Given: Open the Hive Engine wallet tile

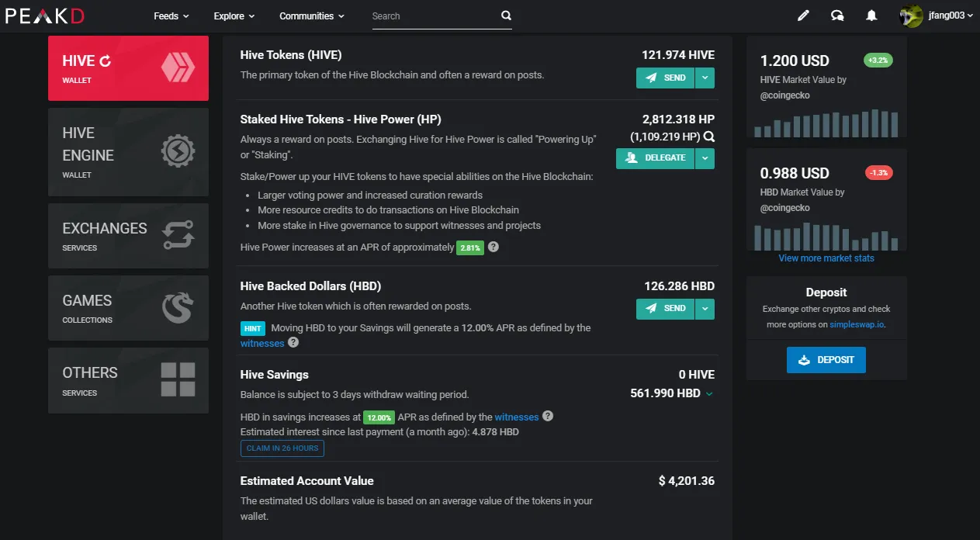Looking at the screenshot, I should (128, 152).
